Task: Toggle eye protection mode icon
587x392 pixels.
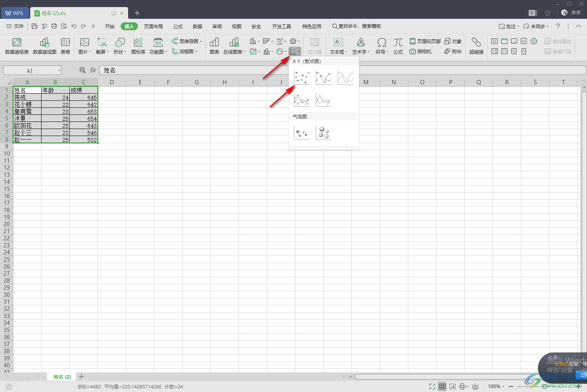Action: click(475, 387)
